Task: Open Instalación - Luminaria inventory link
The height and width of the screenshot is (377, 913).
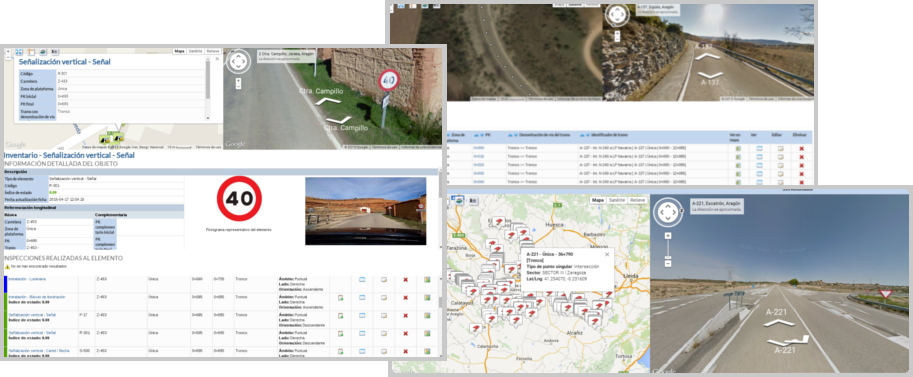Action: pyautogui.click(x=27, y=280)
